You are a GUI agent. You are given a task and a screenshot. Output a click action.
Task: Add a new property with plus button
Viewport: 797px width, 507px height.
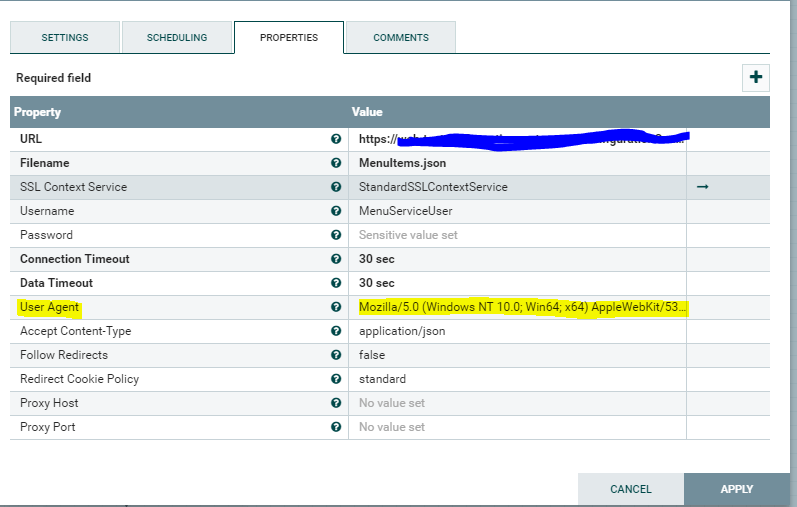point(756,77)
